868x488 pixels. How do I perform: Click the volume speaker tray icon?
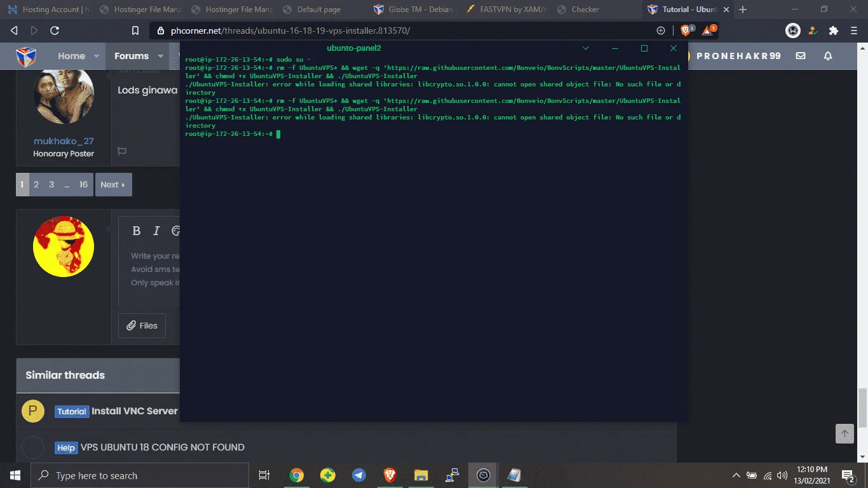click(782, 475)
